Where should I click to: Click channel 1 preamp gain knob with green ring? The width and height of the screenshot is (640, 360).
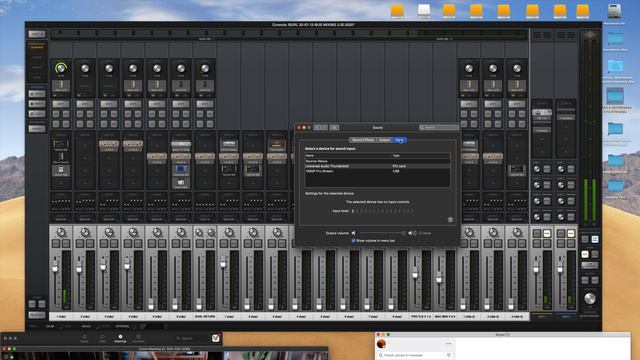coord(61,68)
